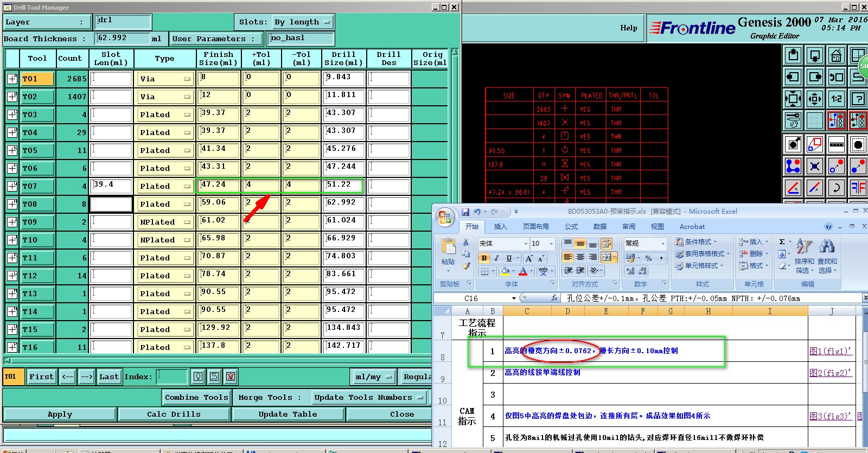Toggle Bold in Excel ribbon

[x=484, y=258]
